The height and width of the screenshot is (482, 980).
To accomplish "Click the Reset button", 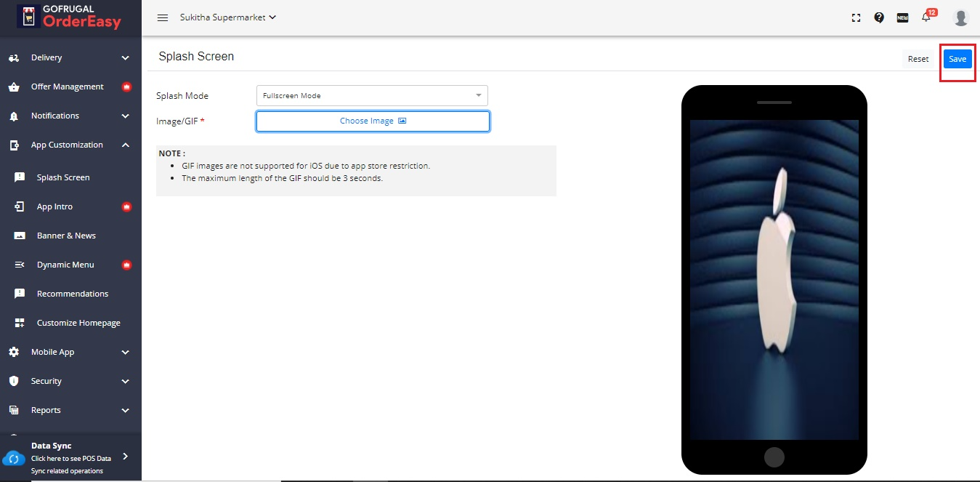I will tap(918, 59).
